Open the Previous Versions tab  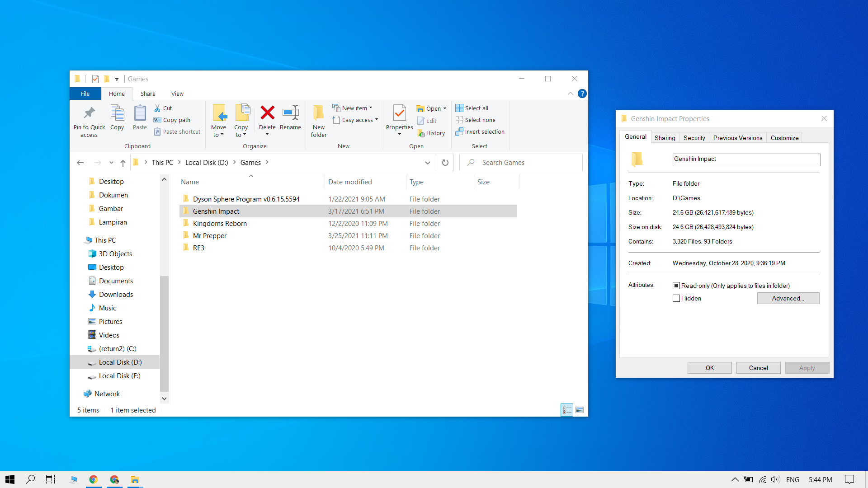pos(738,138)
